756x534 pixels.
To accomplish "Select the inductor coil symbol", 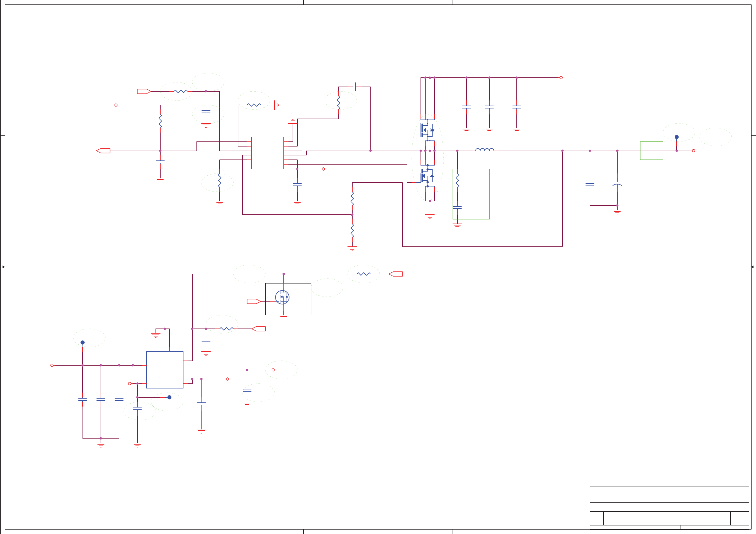I will coord(484,150).
